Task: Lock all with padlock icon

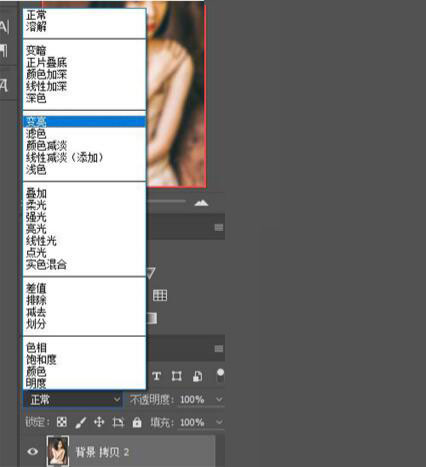Action: (x=137, y=422)
